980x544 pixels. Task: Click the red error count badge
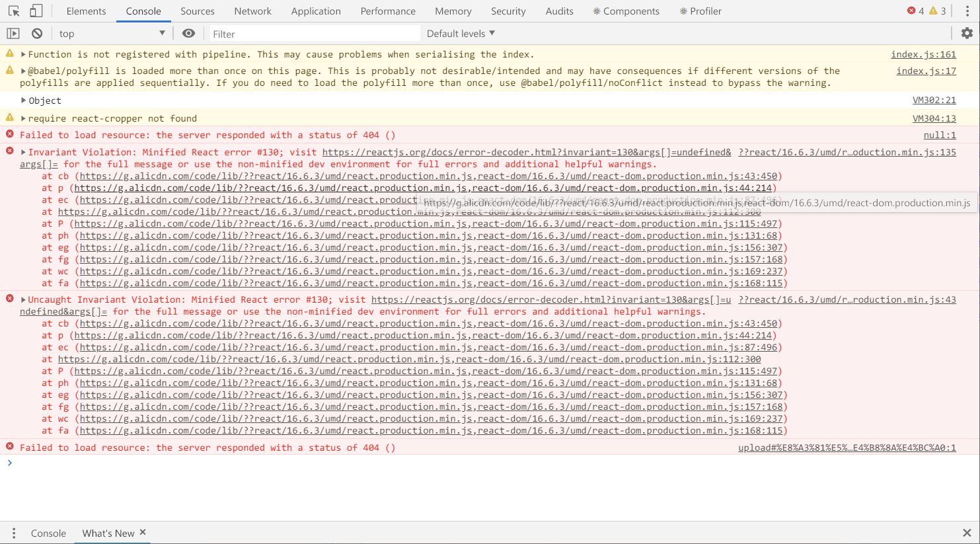[916, 11]
